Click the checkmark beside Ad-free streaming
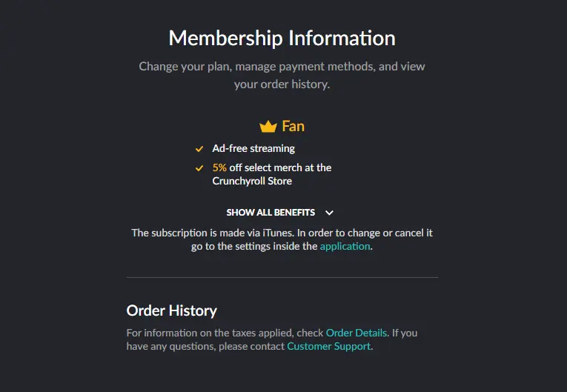The width and height of the screenshot is (567, 392). coord(199,149)
